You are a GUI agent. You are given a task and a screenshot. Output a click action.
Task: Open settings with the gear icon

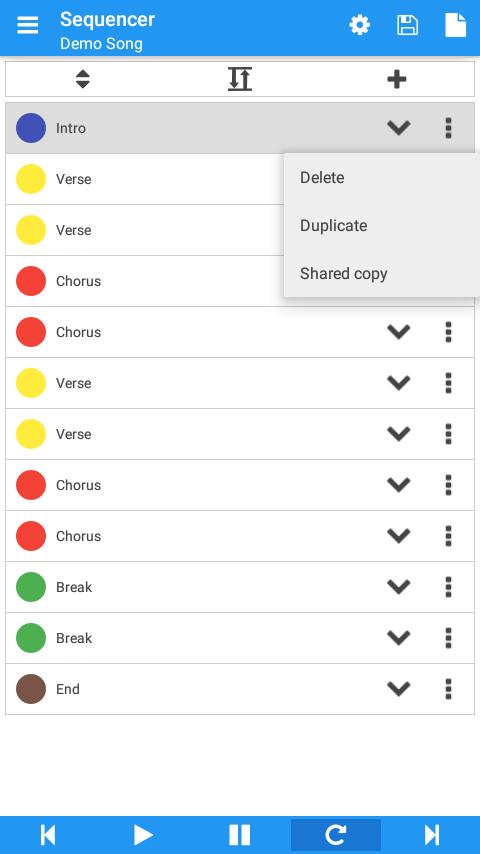(x=360, y=25)
